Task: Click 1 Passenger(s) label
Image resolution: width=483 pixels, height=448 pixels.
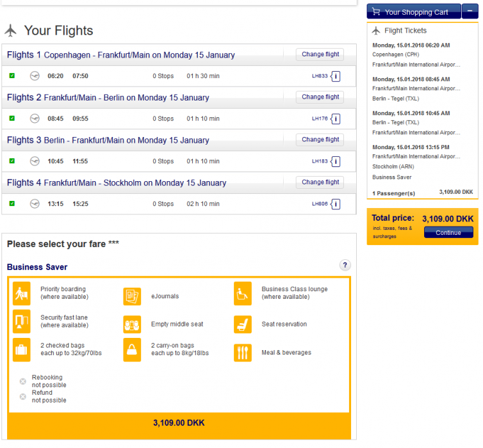Action: coord(393,193)
